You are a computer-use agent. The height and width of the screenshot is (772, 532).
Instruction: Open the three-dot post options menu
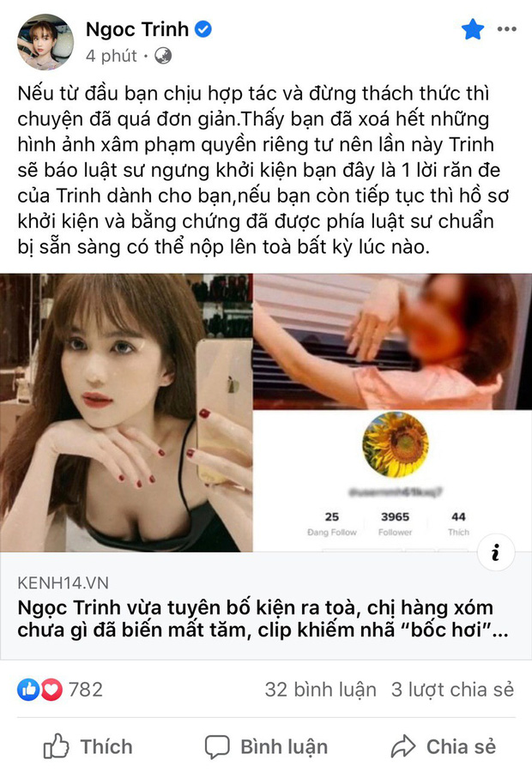tap(507, 29)
